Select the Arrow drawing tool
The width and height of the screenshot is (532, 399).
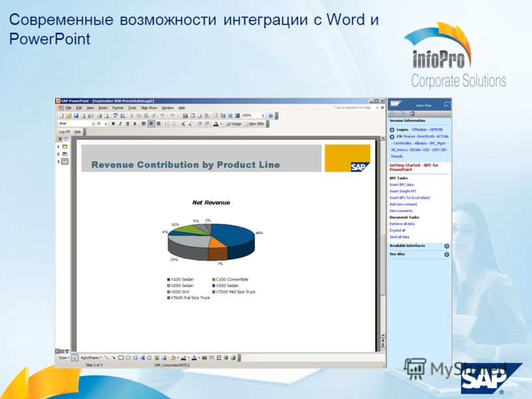(x=114, y=358)
